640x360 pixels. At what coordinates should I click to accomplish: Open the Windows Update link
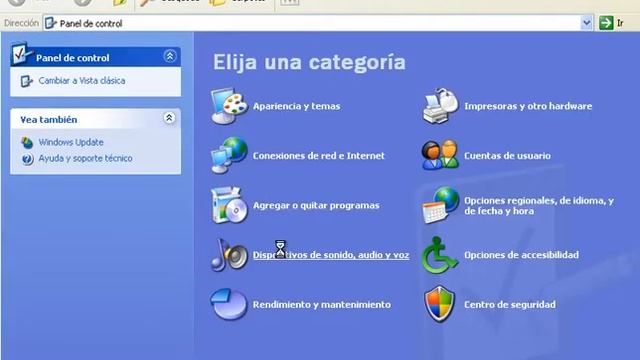(71, 142)
